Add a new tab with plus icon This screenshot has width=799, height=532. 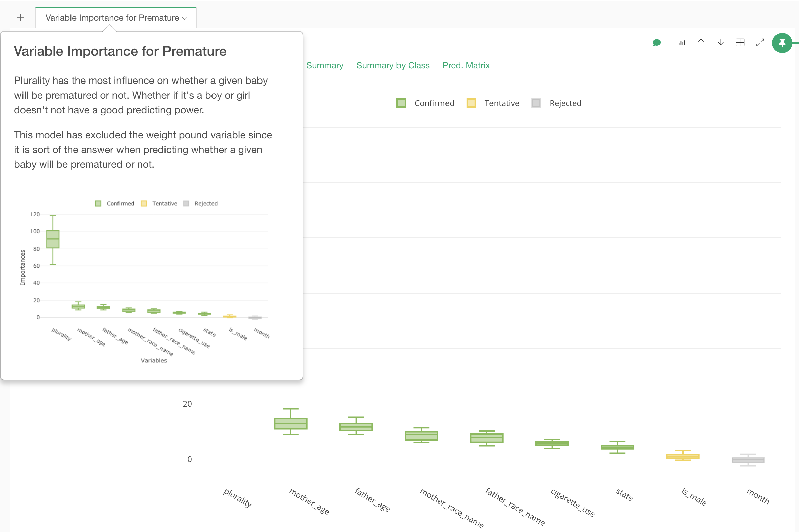click(x=21, y=18)
